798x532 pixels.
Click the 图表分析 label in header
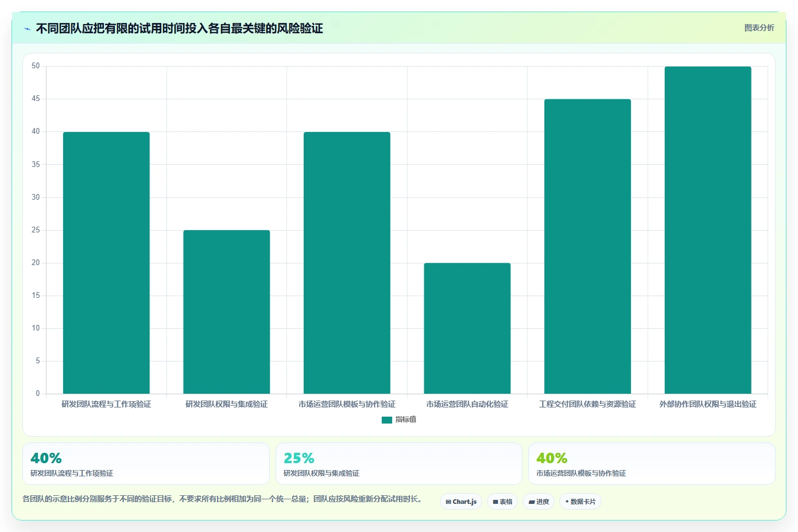coord(759,28)
